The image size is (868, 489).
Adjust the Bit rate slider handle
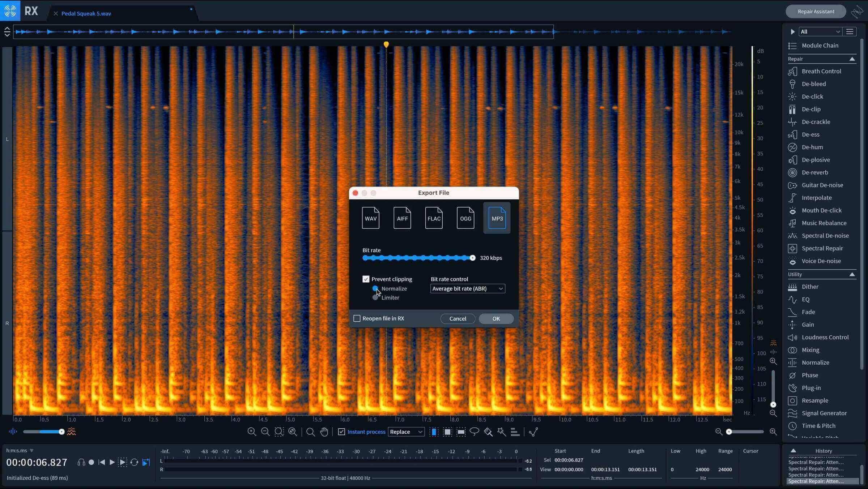tap(472, 258)
